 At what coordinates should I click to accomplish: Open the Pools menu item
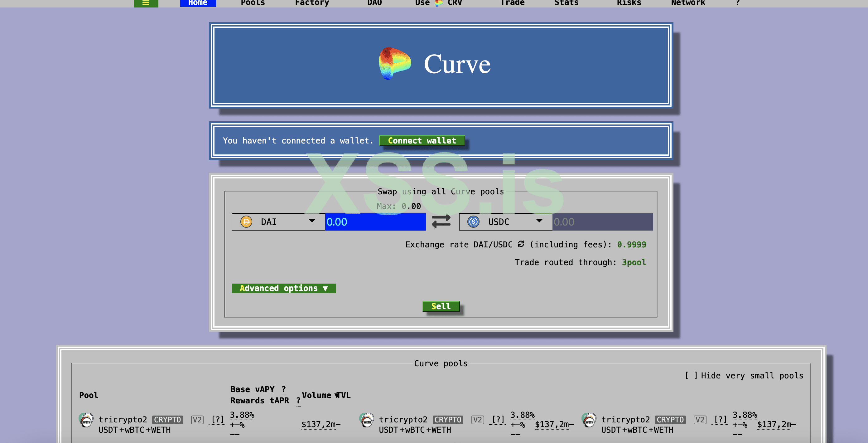[253, 3]
